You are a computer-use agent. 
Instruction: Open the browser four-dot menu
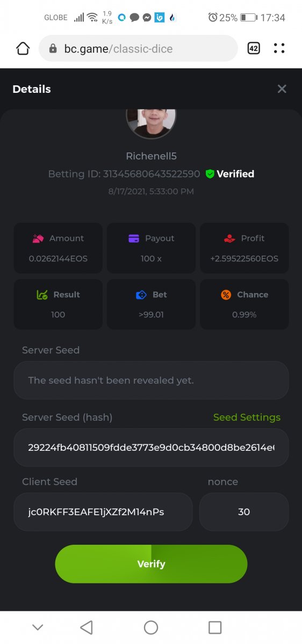click(279, 48)
